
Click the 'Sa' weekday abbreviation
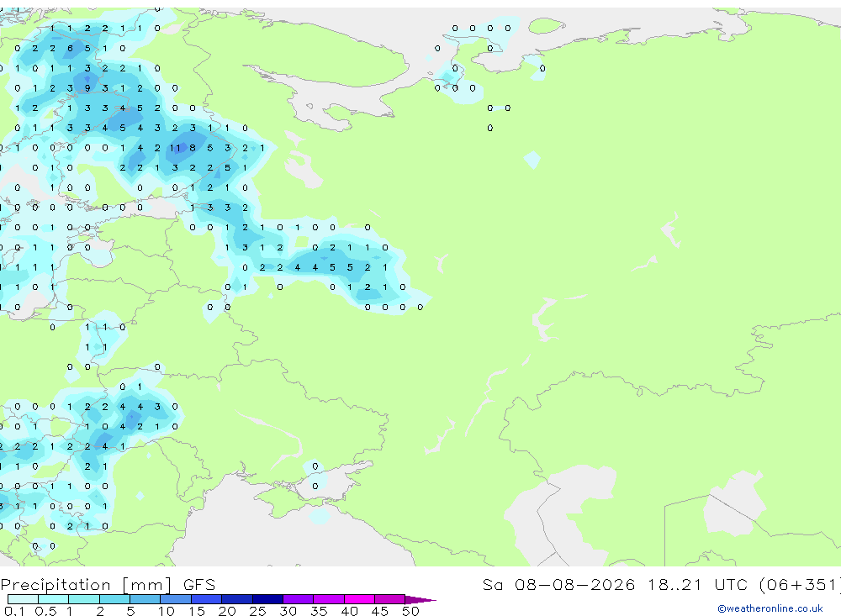(x=492, y=585)
